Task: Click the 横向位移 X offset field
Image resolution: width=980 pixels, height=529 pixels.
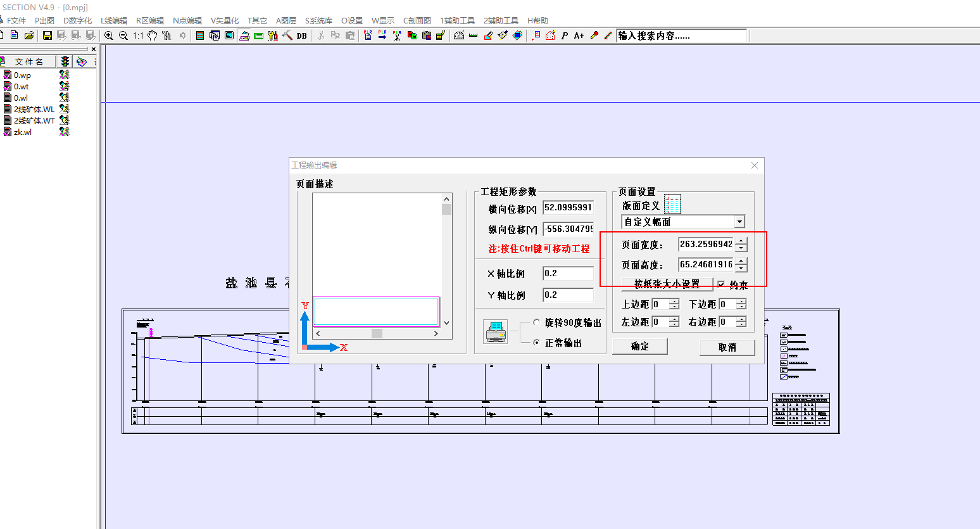Action: point(569,207)
